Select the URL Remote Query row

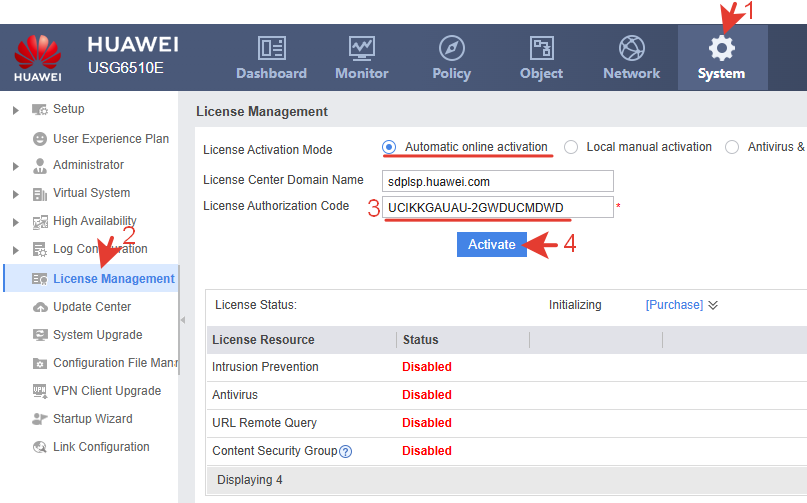pos(507,423)
